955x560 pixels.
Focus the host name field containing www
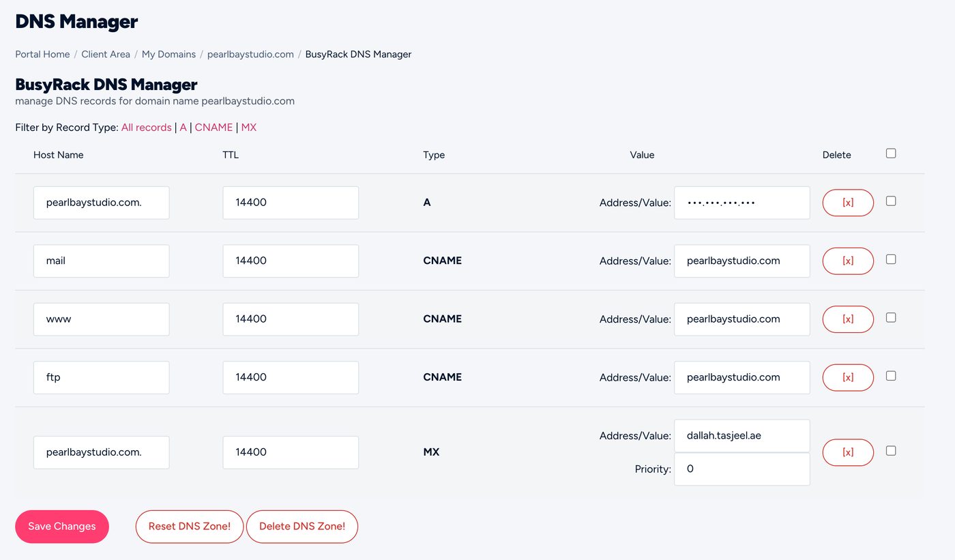pyautogui.click(x=101, y=319)
